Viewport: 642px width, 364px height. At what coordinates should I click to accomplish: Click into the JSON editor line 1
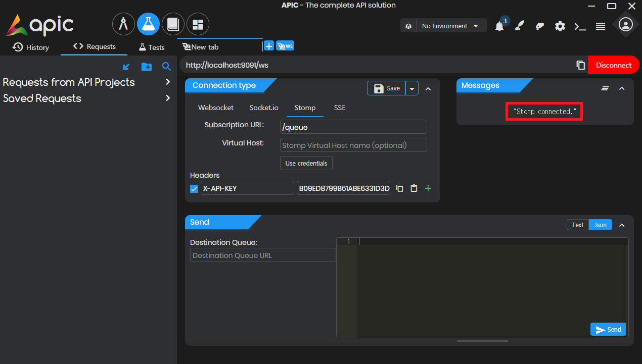490,241
